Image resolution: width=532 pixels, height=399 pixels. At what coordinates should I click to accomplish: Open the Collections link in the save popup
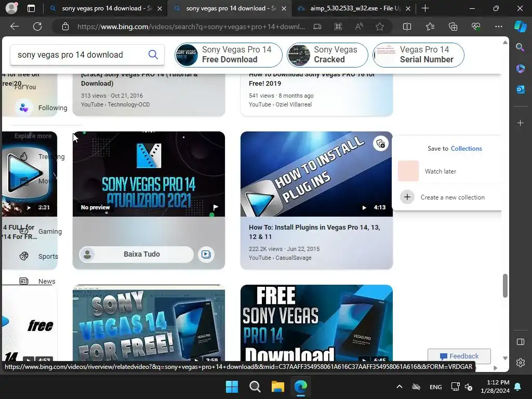[x=466, y=148]
